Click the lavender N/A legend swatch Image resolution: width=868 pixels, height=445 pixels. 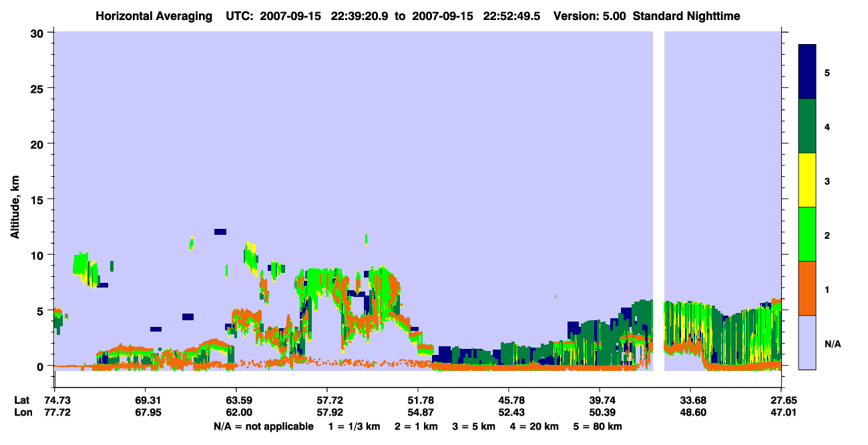click(x=807, y=342)
